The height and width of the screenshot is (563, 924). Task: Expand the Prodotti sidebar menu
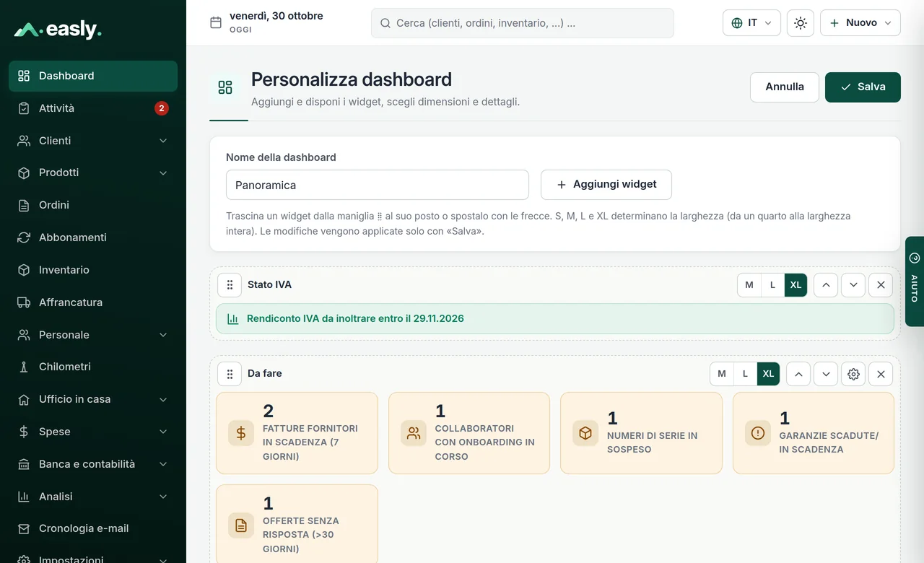pyautogui.click(x=163, y=173)
